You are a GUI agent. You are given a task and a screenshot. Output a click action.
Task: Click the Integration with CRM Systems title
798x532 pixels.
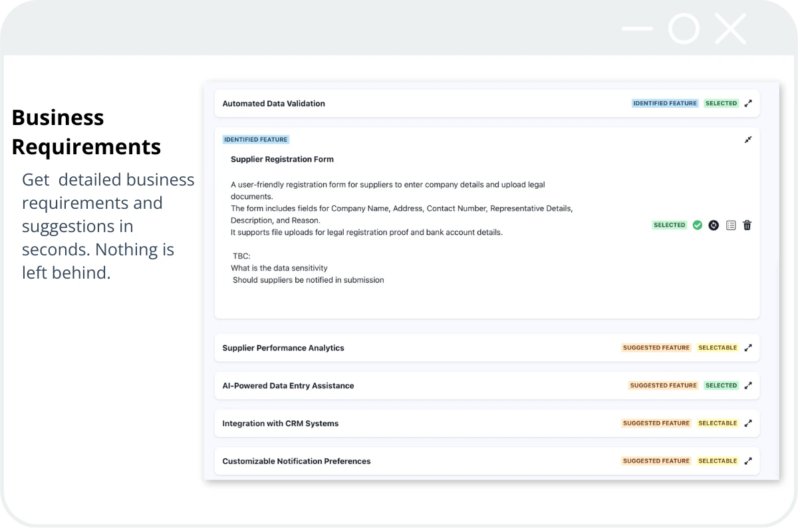click(x=280, y=423)
